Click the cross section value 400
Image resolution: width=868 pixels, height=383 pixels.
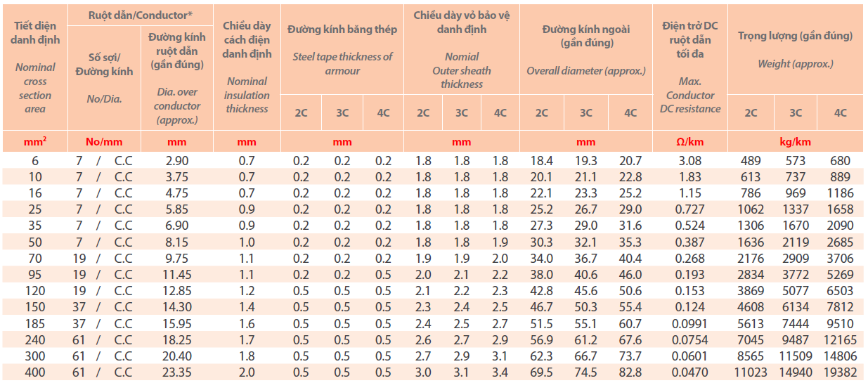(x=35, y=371)
